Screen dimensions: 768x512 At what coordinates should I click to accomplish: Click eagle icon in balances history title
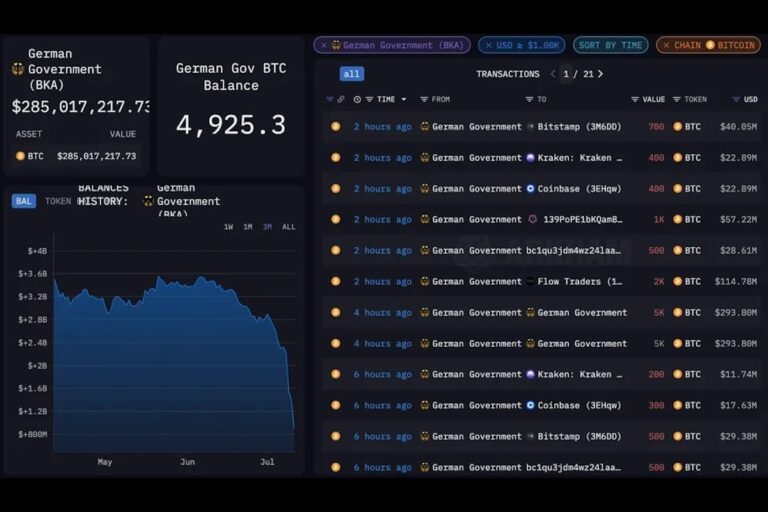pyautogui.click(x=147, y=201)
